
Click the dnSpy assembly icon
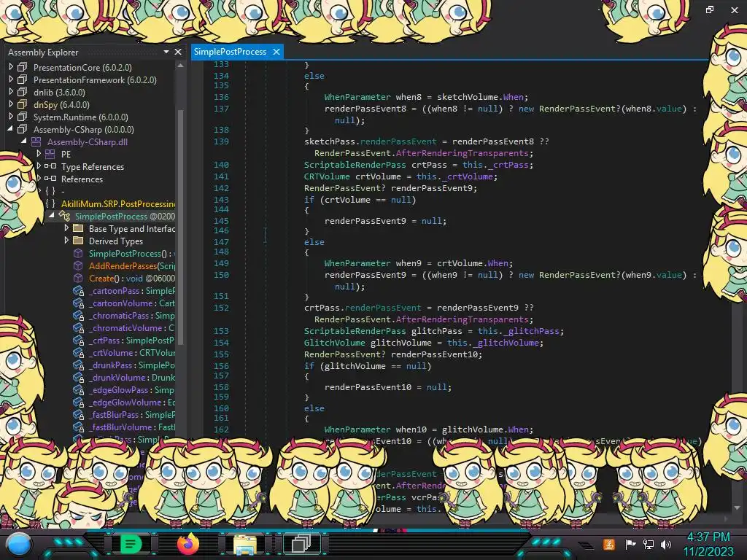coord(23,104)
